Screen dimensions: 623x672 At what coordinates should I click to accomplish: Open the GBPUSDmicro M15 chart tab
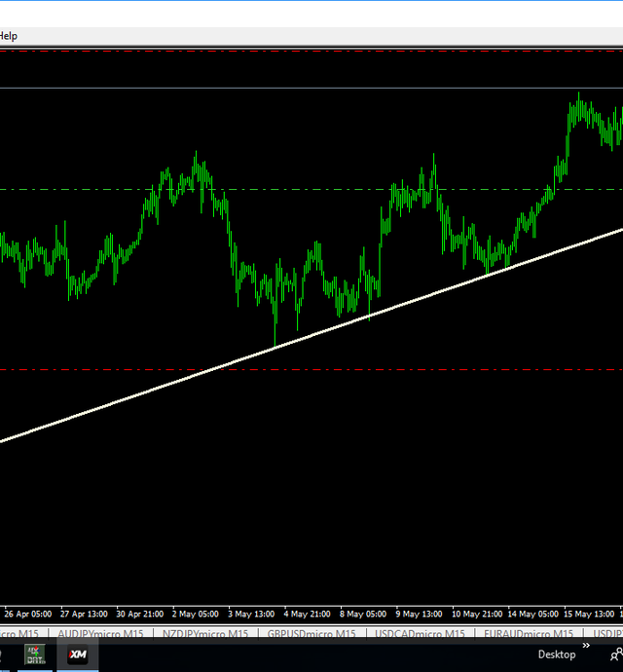point(313,634)
